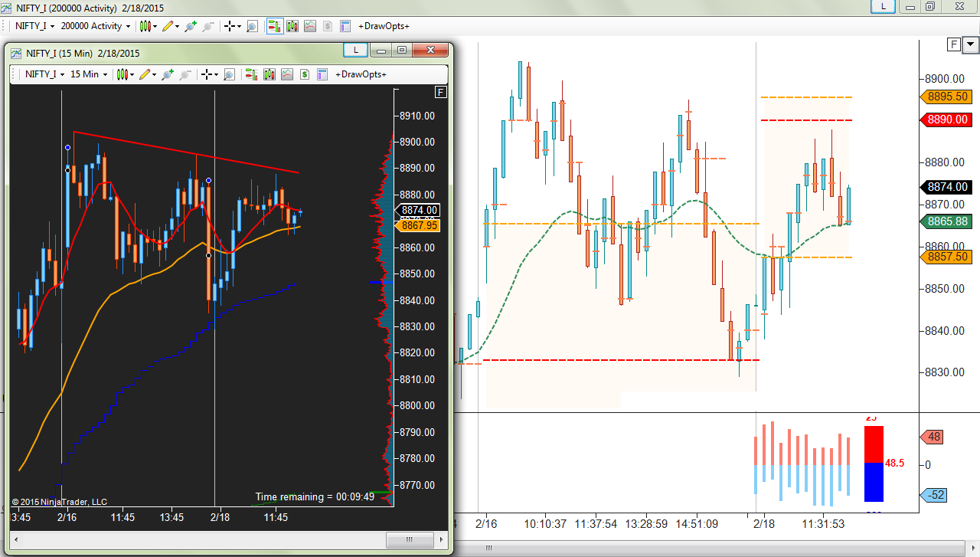Image resolution: width=980 pixels, height=557 pixels.
Task: Click chart style candlestick icon in main toolbar
Action: [x=145, y=26]
